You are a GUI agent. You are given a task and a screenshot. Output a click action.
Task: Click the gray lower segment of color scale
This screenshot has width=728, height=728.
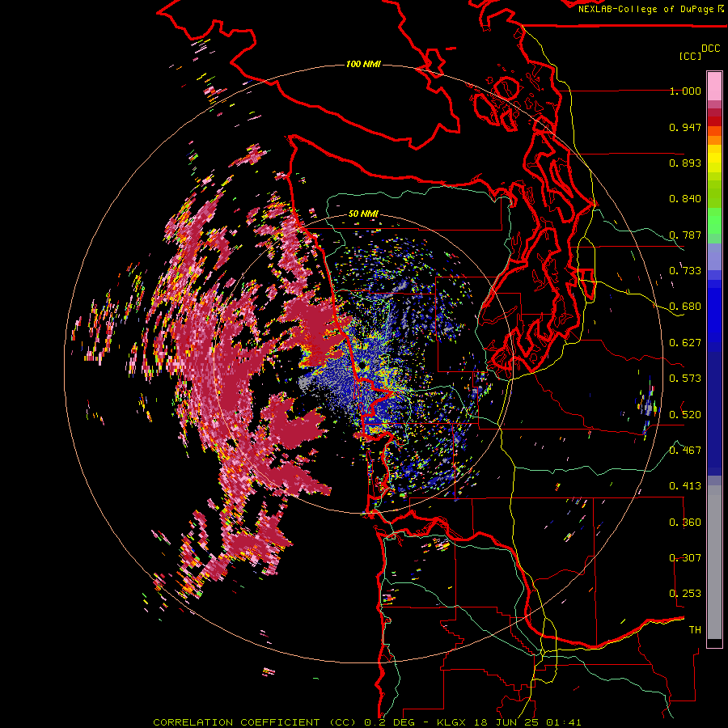pyautogui.click(x=714, y=562)
